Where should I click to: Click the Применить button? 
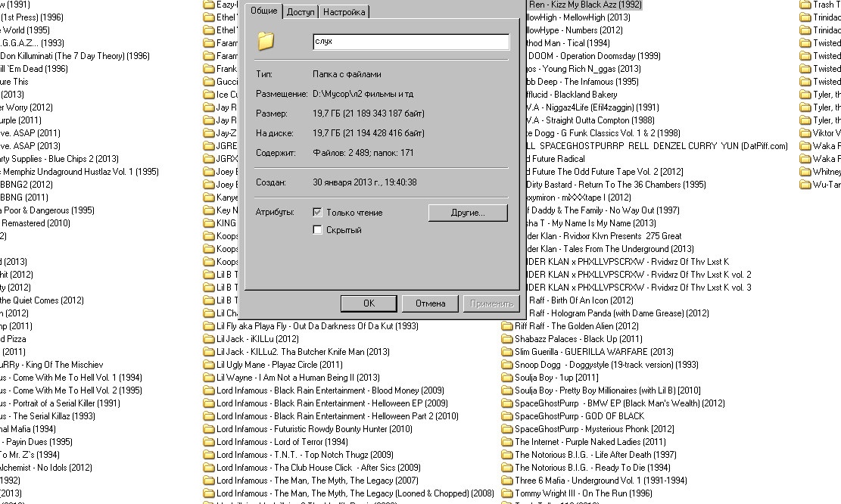click(491, 303)
